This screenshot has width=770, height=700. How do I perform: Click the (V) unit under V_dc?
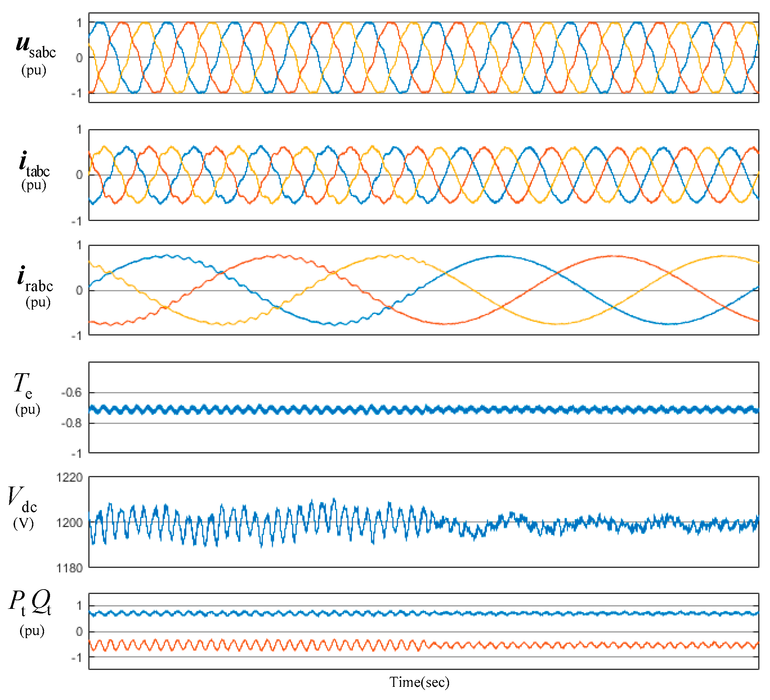click(23, 524)
